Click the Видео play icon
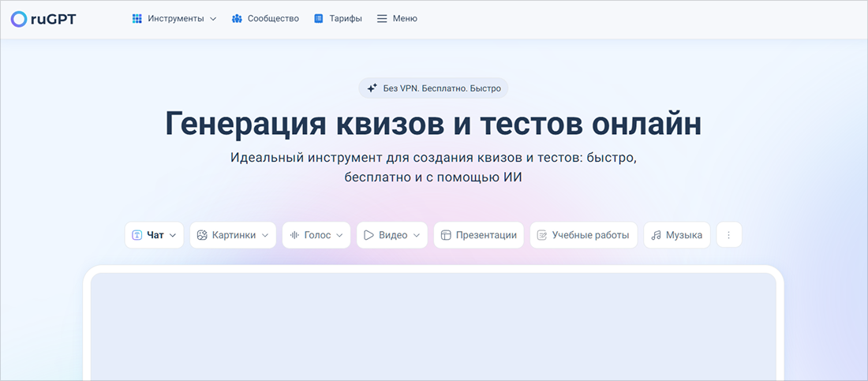The width and height of the screenshot is (868, 381). coord(369,235)
